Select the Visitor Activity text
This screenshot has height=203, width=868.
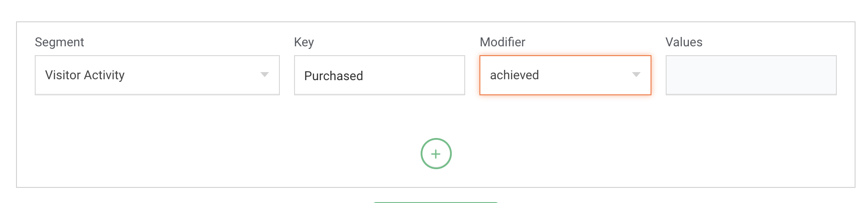click(85, 75)
